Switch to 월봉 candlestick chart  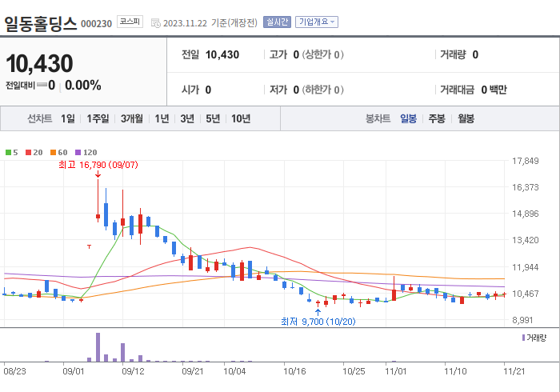[x=466, y=118]
